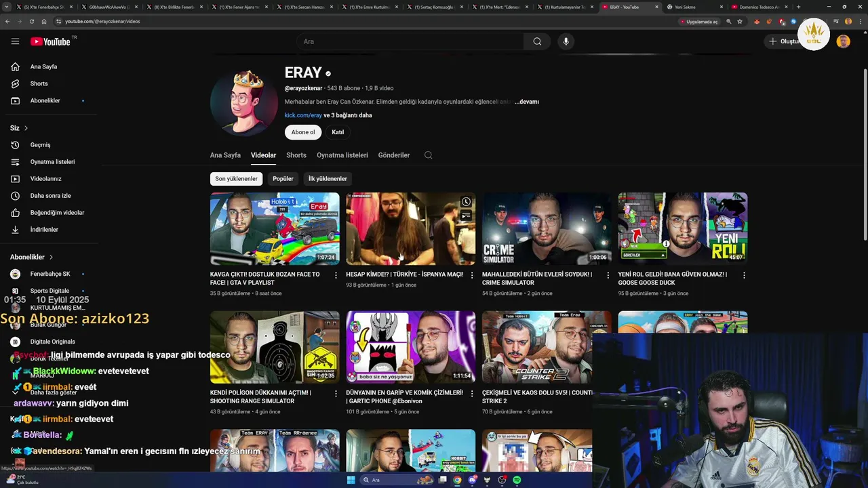This screenshot has width=868, height=488.
Task: Add HESAP KİMDE video to watch later
Action: pyautogui.click(x=466, y=202)
